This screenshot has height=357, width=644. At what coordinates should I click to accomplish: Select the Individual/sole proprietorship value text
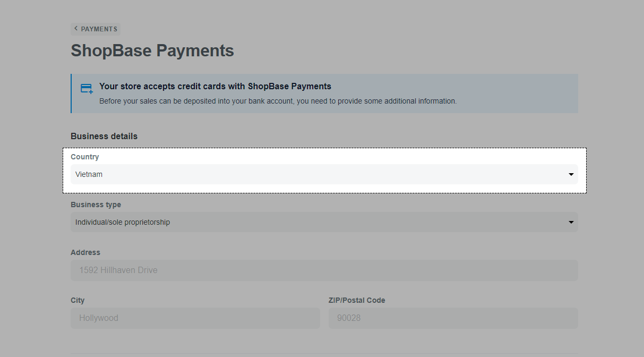pos(123,222)
